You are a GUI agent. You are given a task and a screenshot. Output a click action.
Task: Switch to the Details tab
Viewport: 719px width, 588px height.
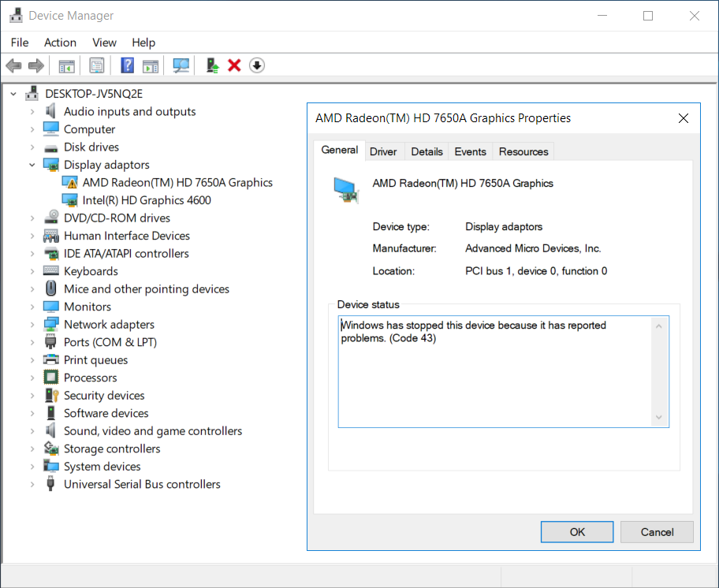click(x=427, y=151)
